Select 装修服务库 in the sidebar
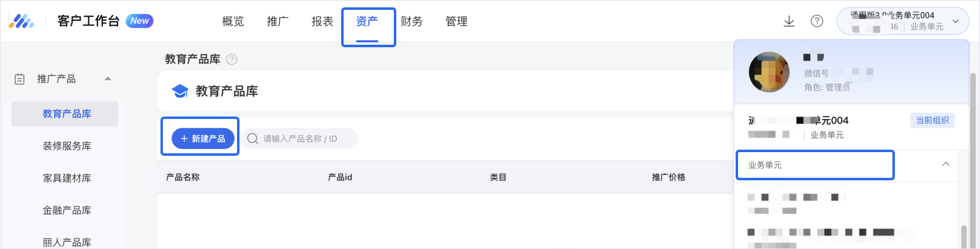The width and height of the screenshot is (980, 249). (x=67, y=146)
